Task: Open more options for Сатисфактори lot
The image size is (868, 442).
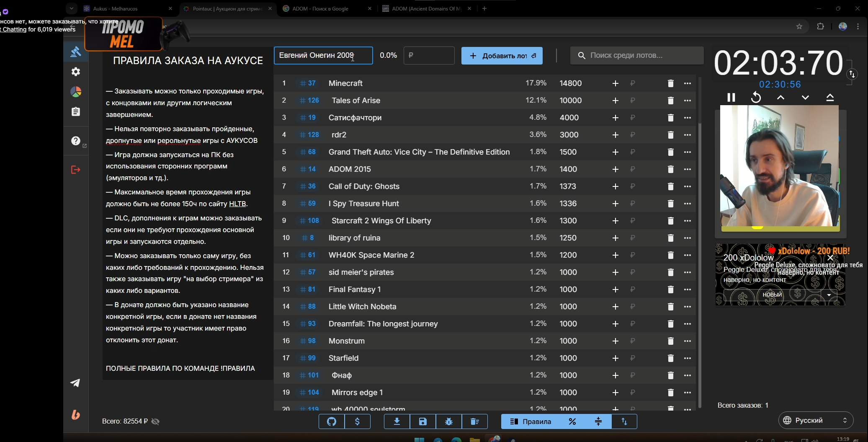Action: (688, 118)
